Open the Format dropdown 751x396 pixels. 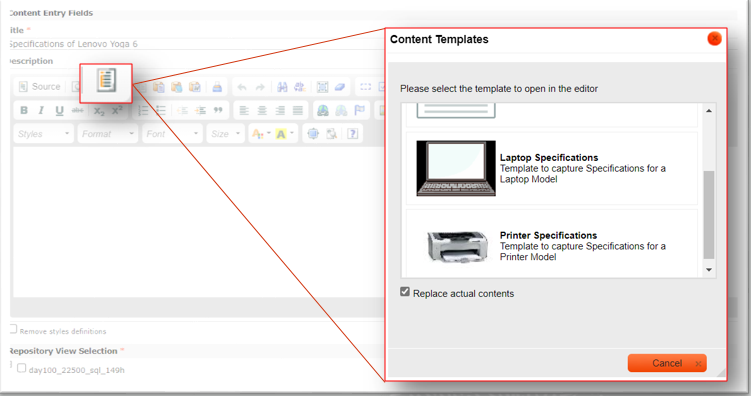point(108,134)
